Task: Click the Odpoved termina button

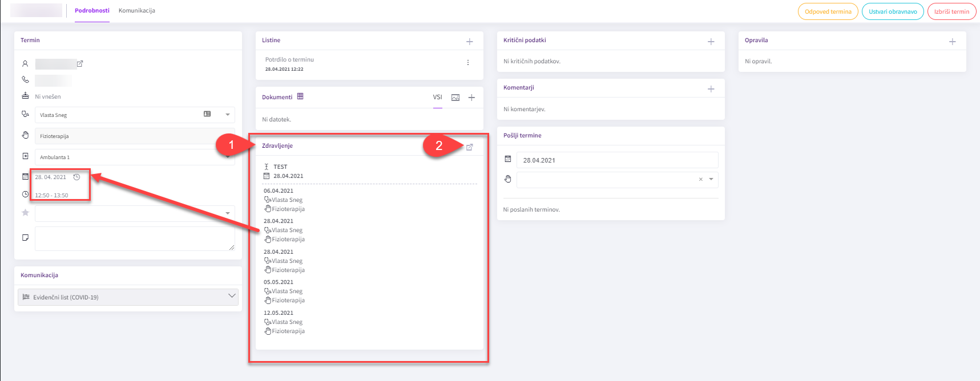Action: pyautogui.click(x=828, y=11)
